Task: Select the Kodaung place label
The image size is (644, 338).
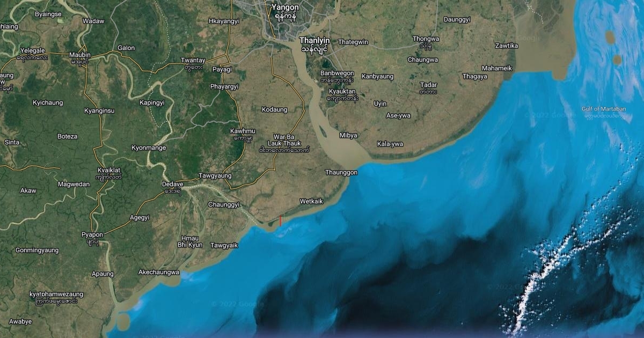Action: pyautogui.click(x=274, y=109)
